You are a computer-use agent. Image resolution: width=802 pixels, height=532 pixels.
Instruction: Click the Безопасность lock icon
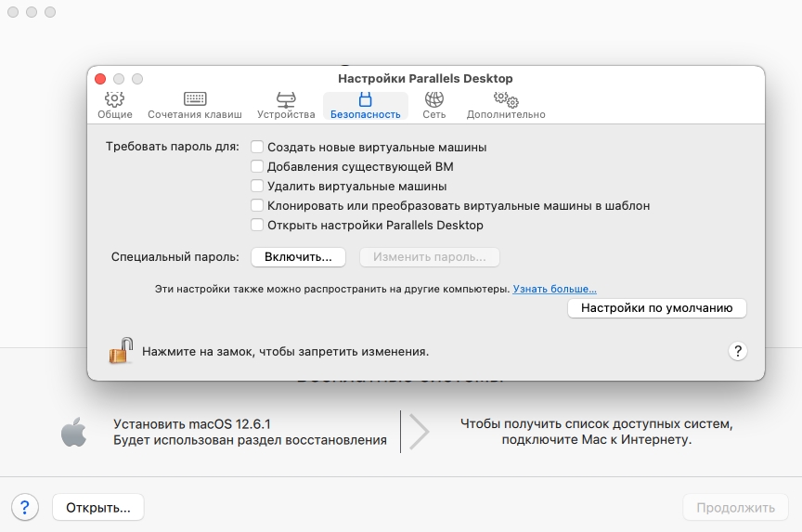(x=365, y=99)
